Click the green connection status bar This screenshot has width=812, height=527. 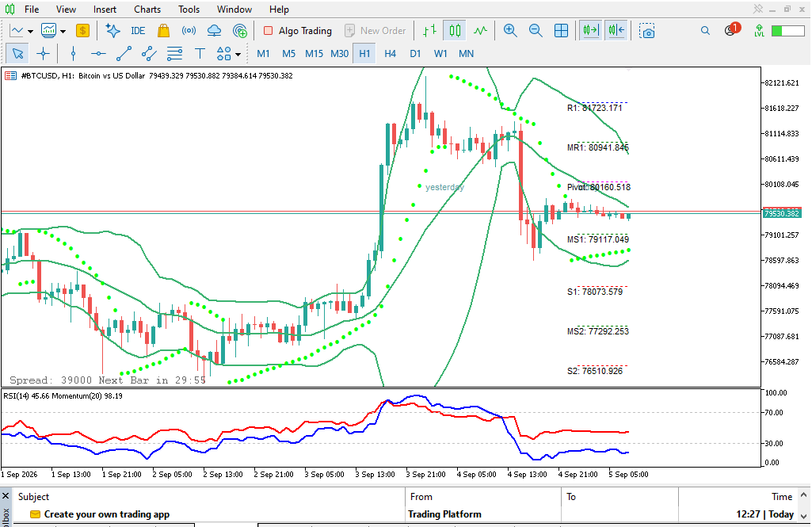(x=787, y=31)
